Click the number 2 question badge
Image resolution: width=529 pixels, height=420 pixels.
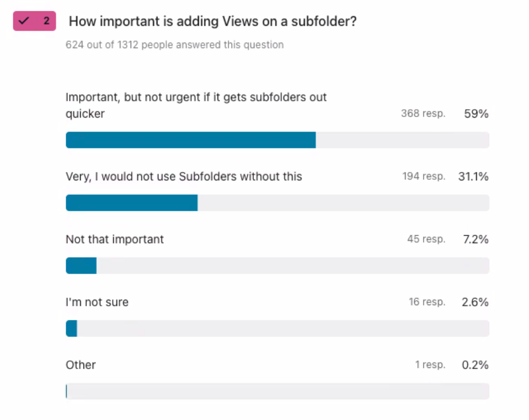[x=35, y=21]
